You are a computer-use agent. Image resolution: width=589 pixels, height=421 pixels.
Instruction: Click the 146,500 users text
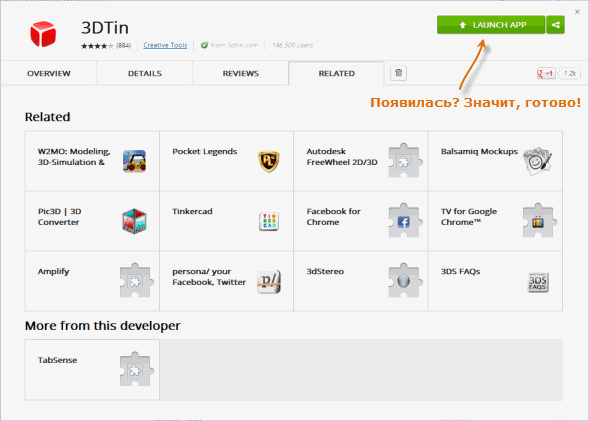tap(293, 45)
